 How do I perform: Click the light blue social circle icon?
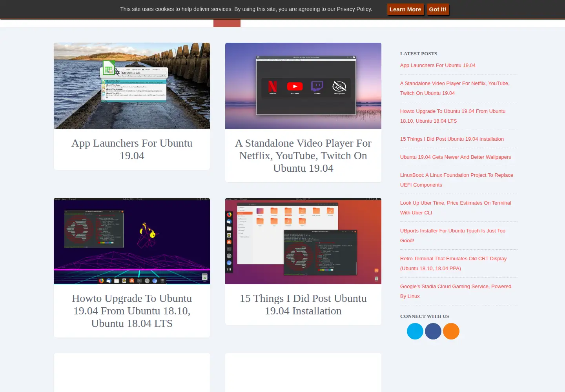(x=415, y=331)
